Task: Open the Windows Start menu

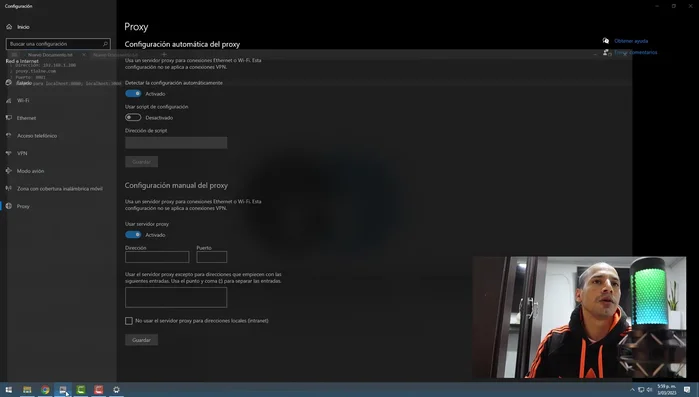Action: 8,390
